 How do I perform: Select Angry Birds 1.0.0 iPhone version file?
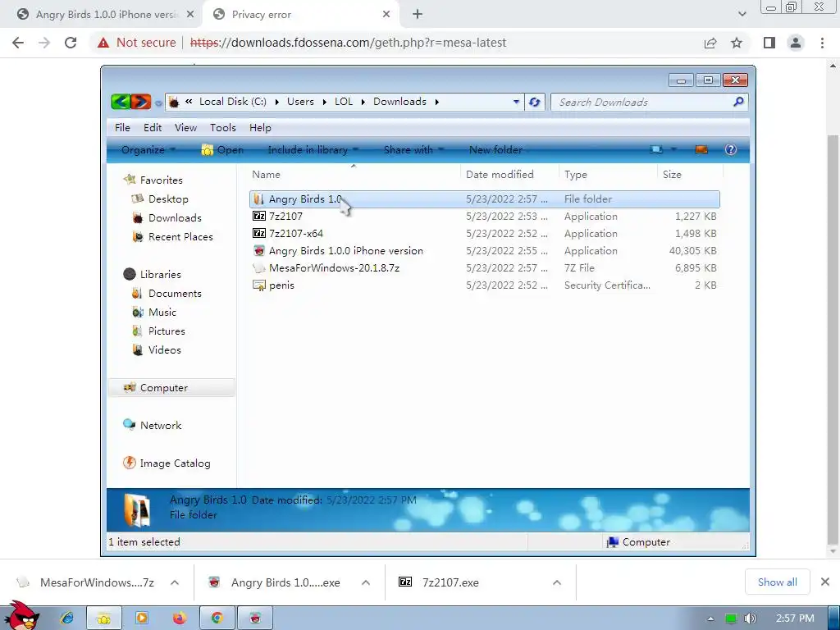pos(484,251)
